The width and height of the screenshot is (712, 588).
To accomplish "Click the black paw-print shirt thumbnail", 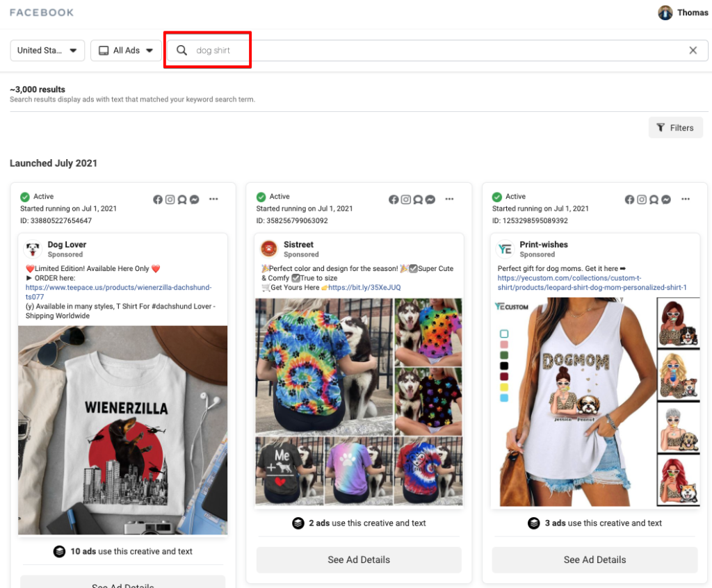I will point(428,402).
